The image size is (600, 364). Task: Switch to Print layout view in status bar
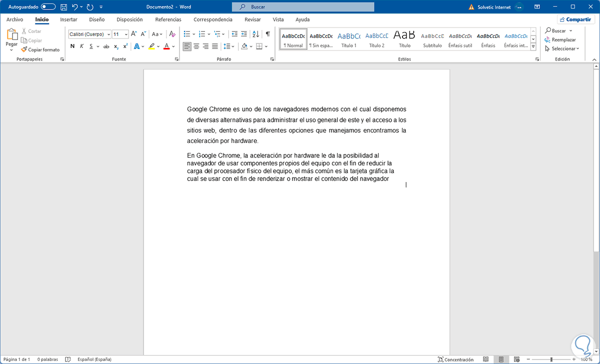pos(501,359)
